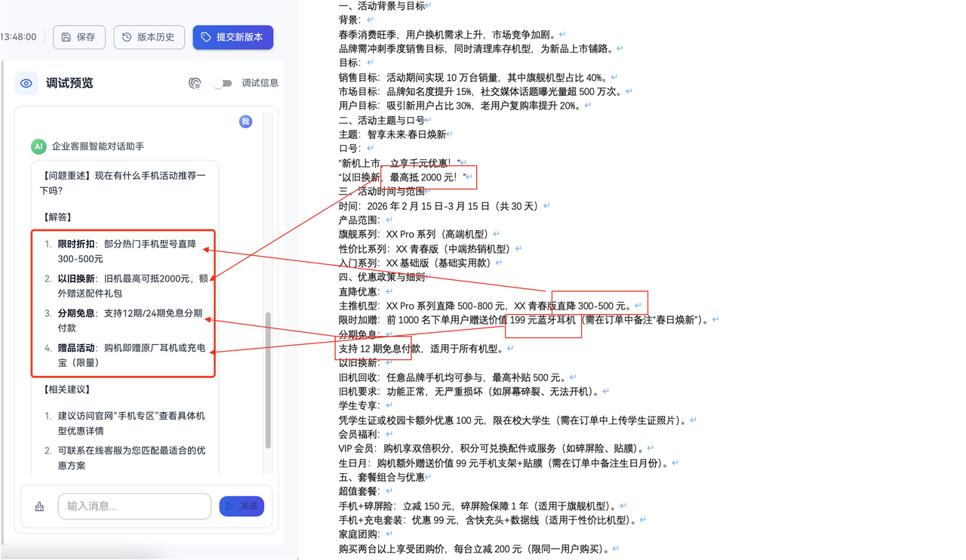
Task: Click the 发送 send button
Action: [x=241, y=506]
